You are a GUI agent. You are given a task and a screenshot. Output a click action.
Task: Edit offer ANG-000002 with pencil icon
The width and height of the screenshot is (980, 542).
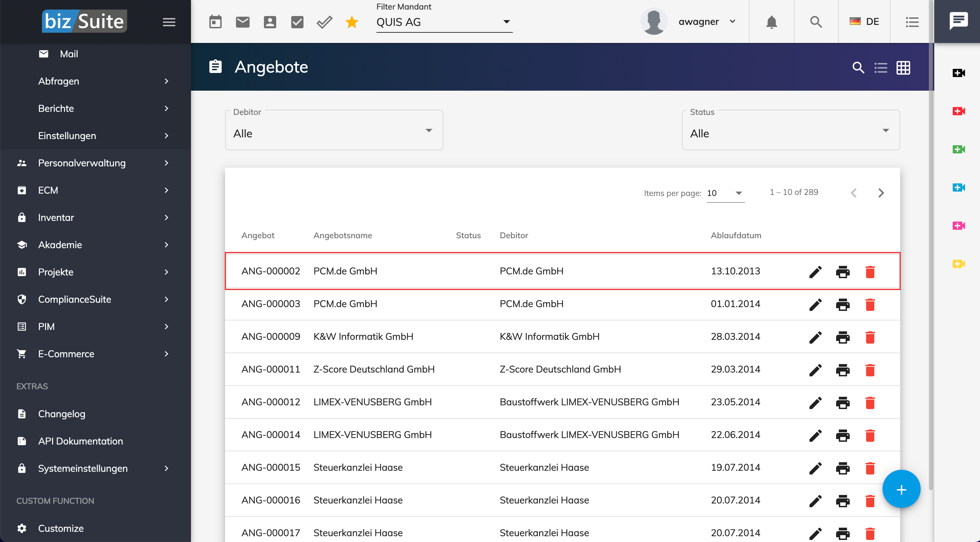[x=815, y=272]
